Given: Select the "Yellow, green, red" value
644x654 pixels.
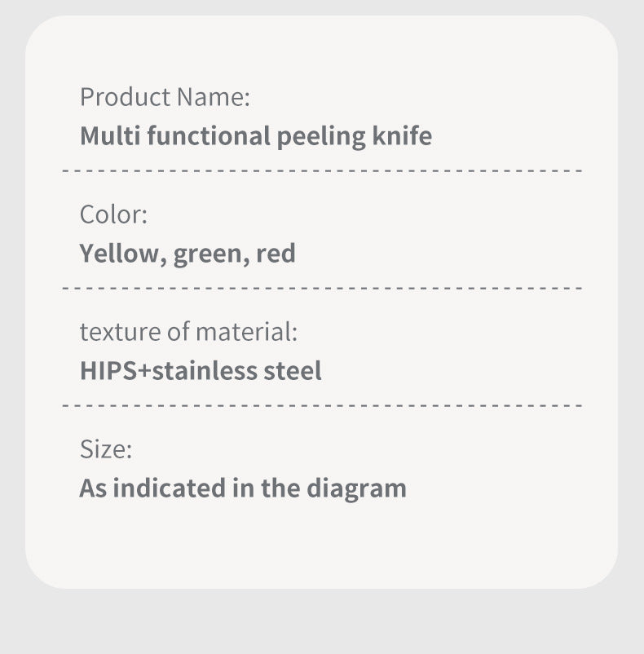Looking at the screenshot, I should tap(187, 254).
